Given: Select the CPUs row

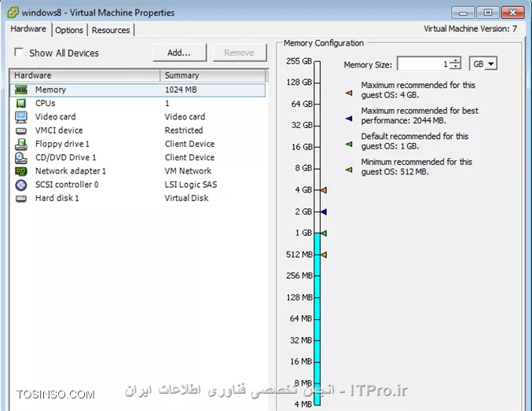Looking at the screenshot, I should 138,103.
